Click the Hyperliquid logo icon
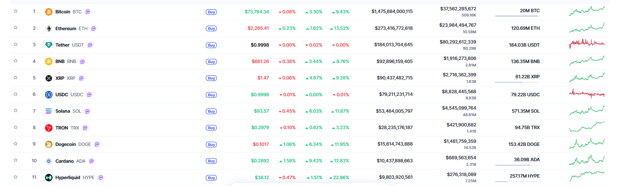The image size is (644, 186). [49, 178]
